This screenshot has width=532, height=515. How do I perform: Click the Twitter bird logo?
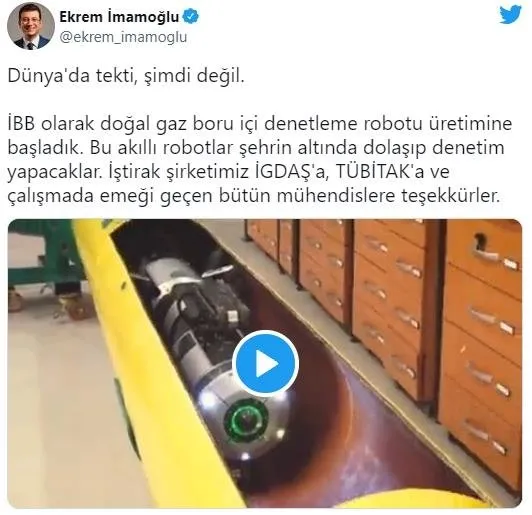[x=510, y=15]
